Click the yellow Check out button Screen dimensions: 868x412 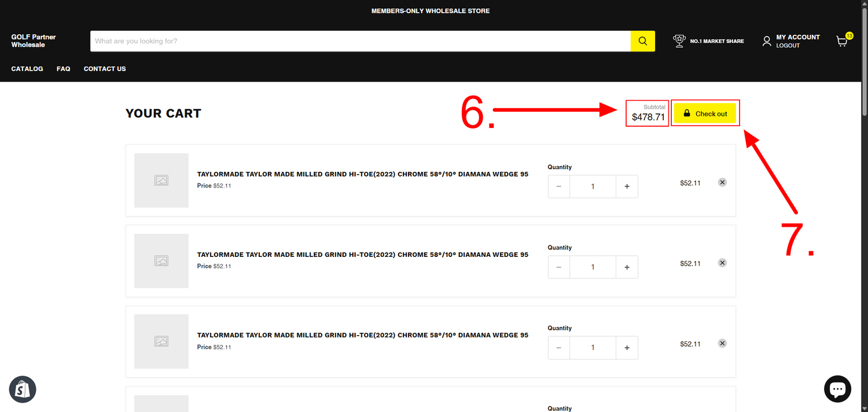click(705, 113)
